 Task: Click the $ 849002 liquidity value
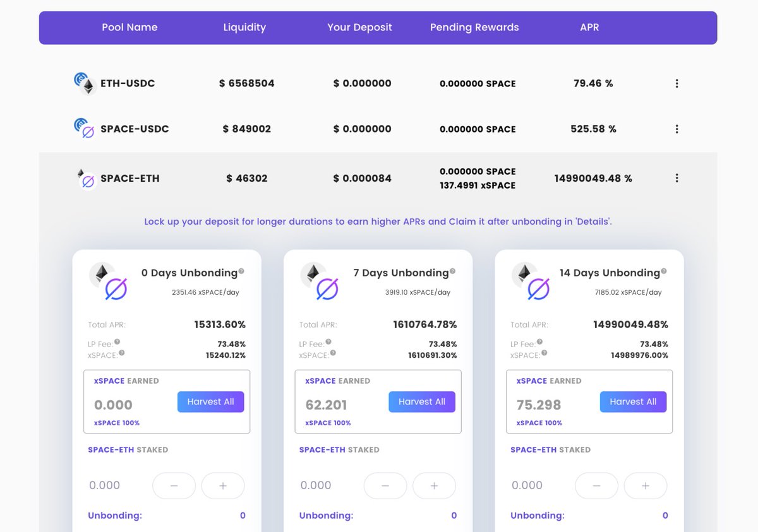(247, 129)
